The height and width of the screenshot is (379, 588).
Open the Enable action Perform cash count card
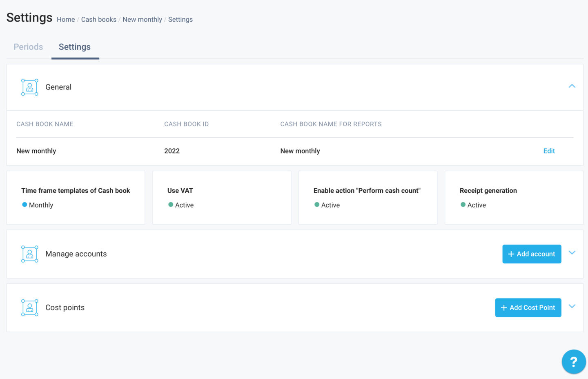368,198
